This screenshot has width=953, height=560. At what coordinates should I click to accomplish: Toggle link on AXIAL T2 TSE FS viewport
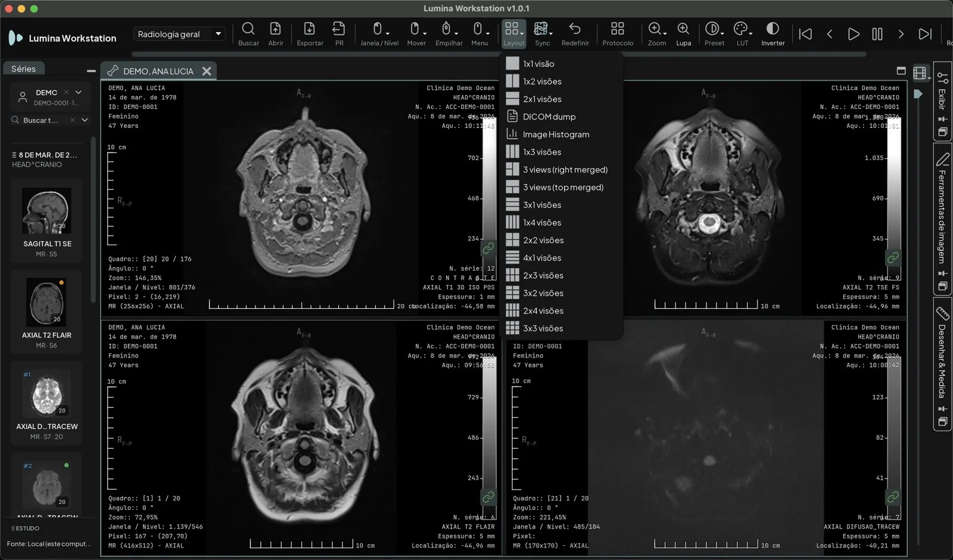coord(893,258)
